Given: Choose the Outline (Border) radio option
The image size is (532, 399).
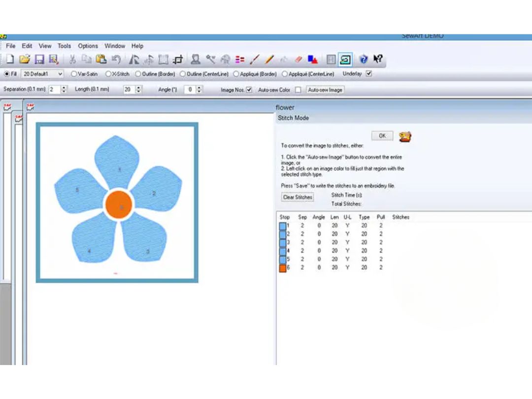Looking at the screenshot, I should pyautogui.click(x=138, y=73).
